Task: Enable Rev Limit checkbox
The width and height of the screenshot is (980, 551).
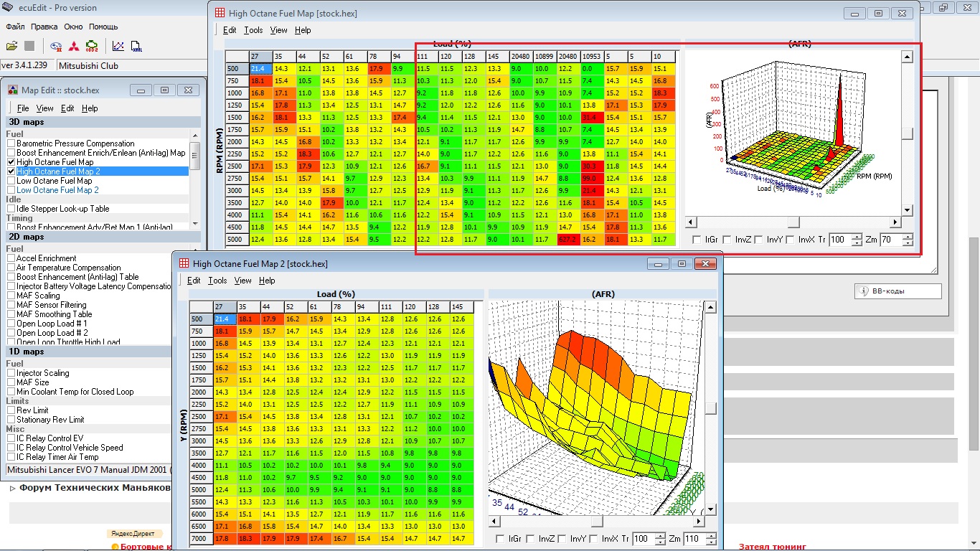Action: (11, 410)
